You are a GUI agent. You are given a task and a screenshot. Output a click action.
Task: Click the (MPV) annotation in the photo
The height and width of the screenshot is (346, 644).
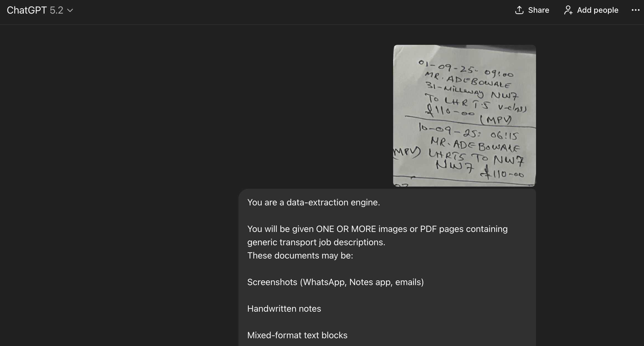click(495, 120)
